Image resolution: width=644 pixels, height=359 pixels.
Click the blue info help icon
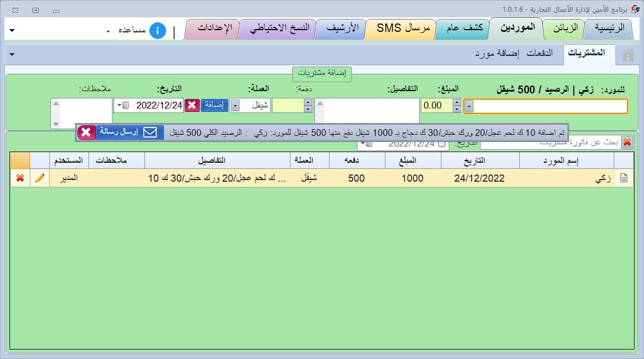click(x=157, y=30)
